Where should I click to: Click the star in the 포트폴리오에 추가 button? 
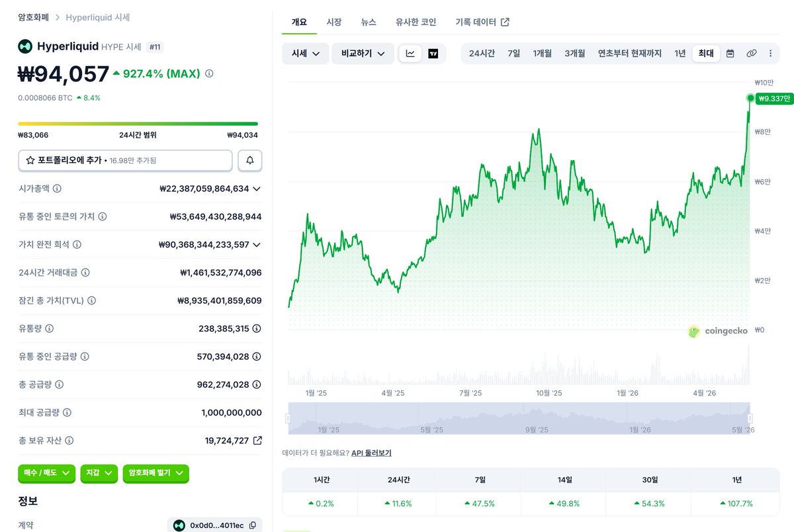pos(30,160)
